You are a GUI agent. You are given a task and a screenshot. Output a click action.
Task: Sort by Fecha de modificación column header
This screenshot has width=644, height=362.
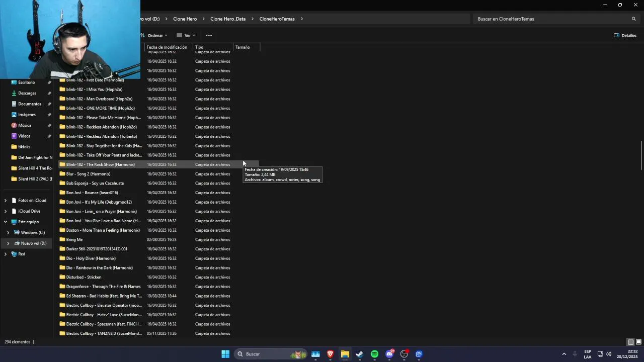click(x=169, y=47)
